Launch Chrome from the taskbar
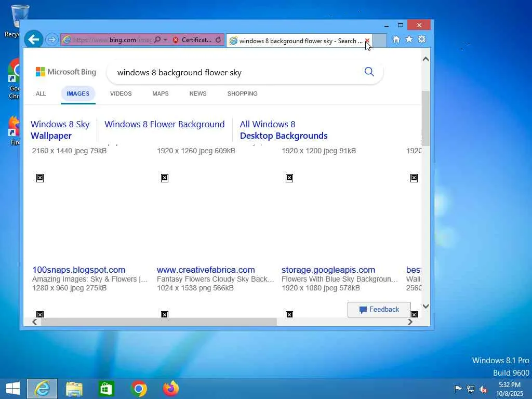Screen dimensions: 532x399 (x=139, y=389)
